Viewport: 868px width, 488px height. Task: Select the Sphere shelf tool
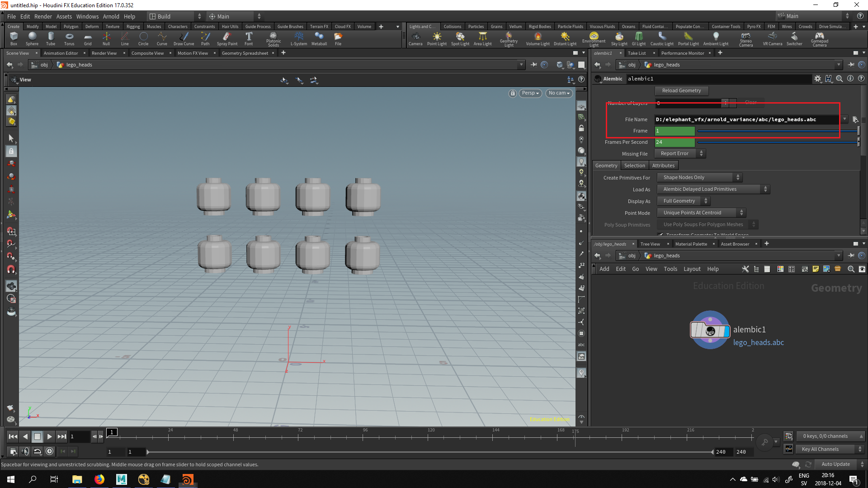(32, 39)
